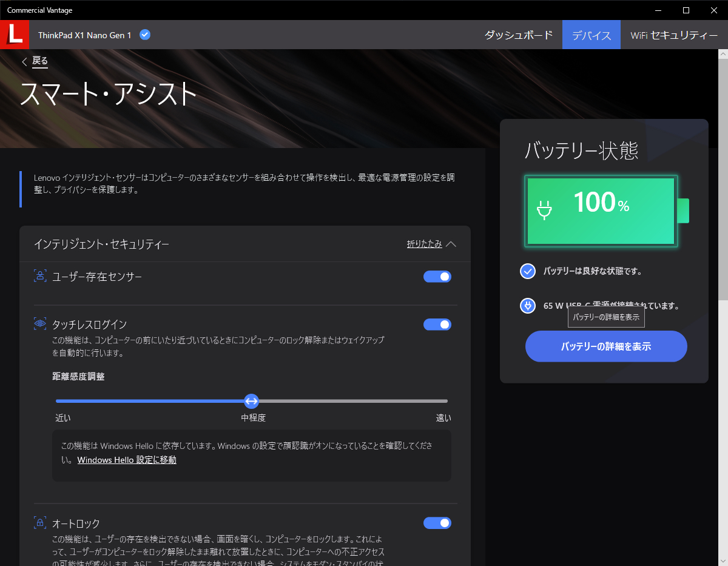The width and height of the screenshot is (728, 566).
Task: Click the red Lenovo L logo
Action: [x=15, y=35]
